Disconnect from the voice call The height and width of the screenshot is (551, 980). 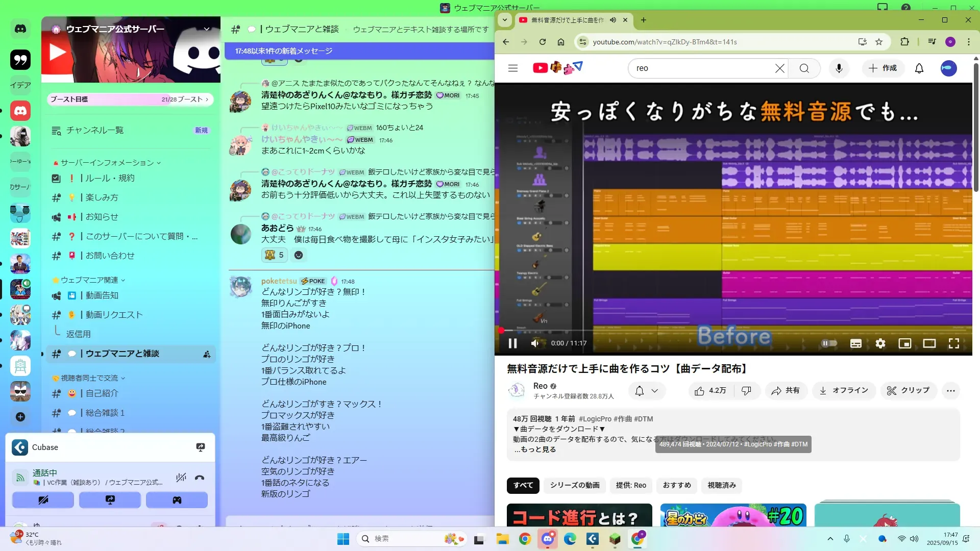point(200,478)
